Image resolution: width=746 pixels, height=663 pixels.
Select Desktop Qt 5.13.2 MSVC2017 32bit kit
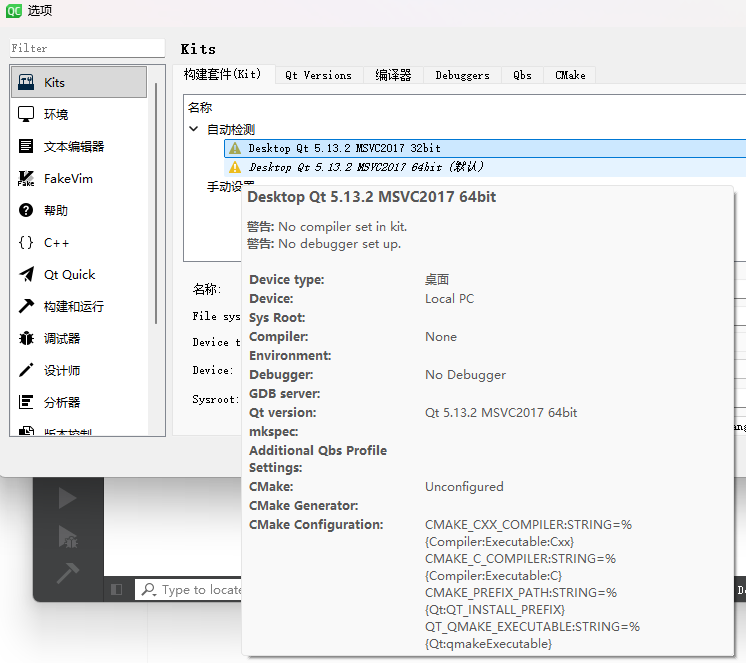(485, 148)
